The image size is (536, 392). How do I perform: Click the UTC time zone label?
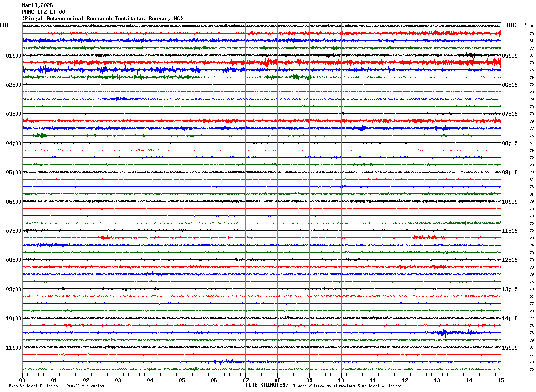click(512, 25)
